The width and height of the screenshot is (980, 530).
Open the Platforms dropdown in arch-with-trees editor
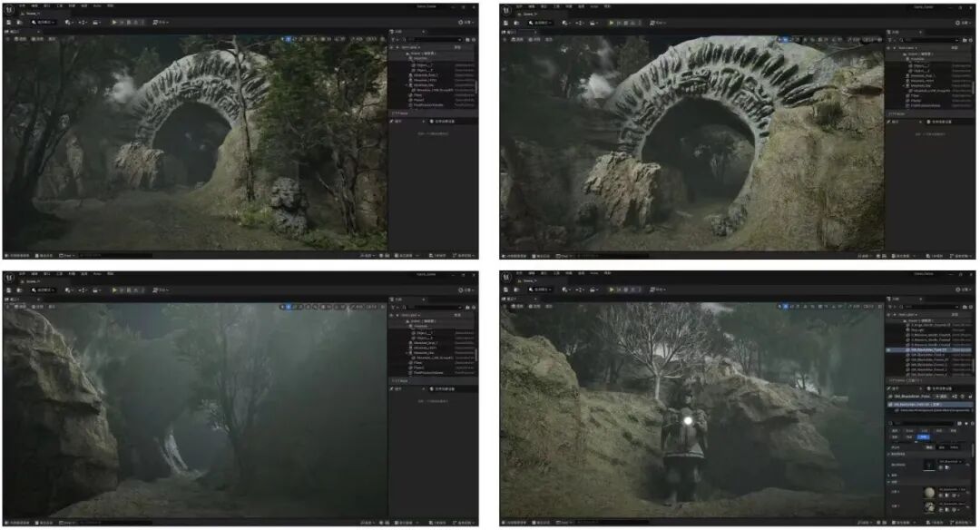tap(160, 23)
